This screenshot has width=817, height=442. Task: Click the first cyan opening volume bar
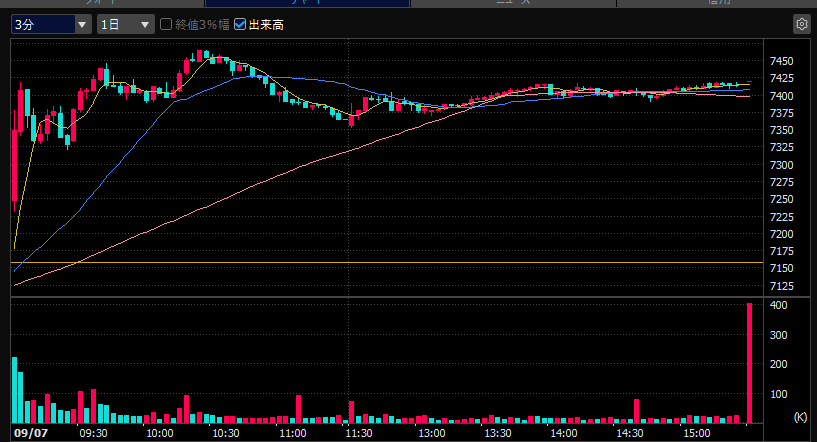(15, 390)
